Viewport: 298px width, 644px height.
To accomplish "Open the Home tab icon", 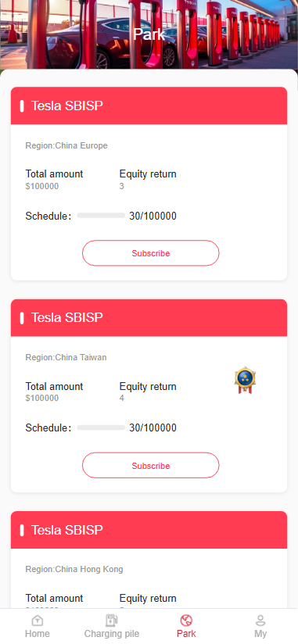I will pos(38,621).
